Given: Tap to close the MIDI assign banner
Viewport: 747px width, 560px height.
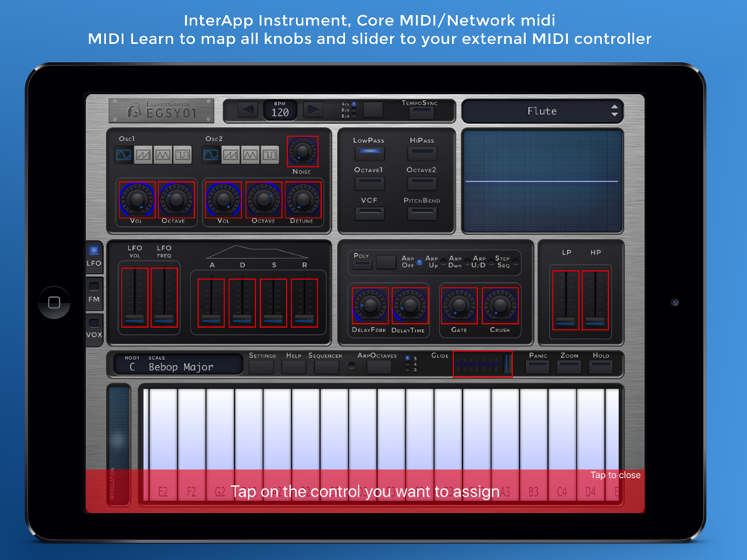Looking at the screenshot, I should (615, 475).
